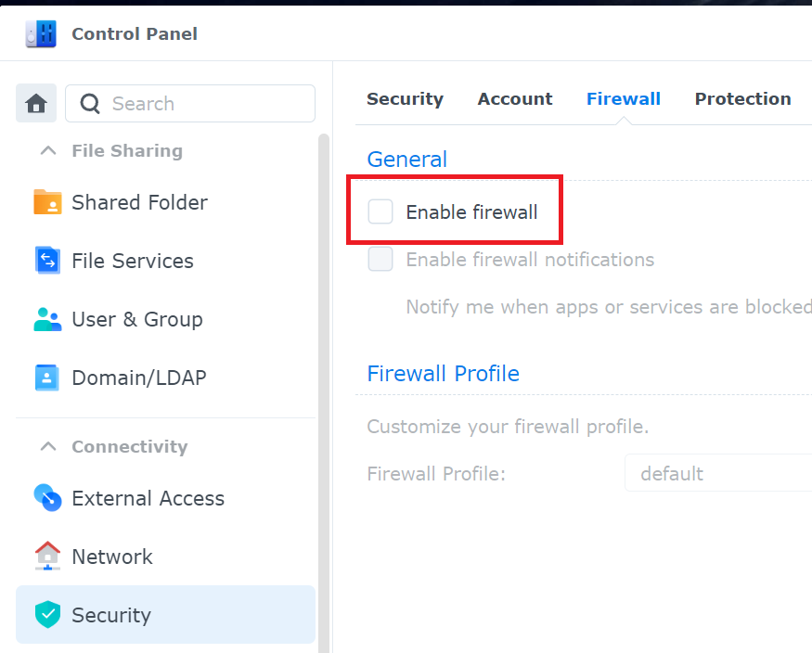Go to Control Panel home icon
Viewport: 812px width, 653px height.
[x=36, y=104]
